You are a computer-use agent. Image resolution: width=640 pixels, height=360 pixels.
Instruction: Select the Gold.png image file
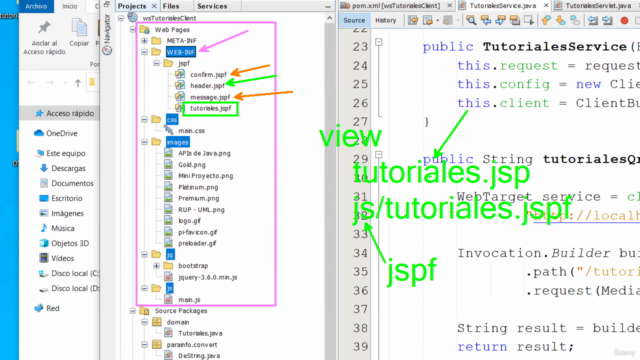point(191,165)
